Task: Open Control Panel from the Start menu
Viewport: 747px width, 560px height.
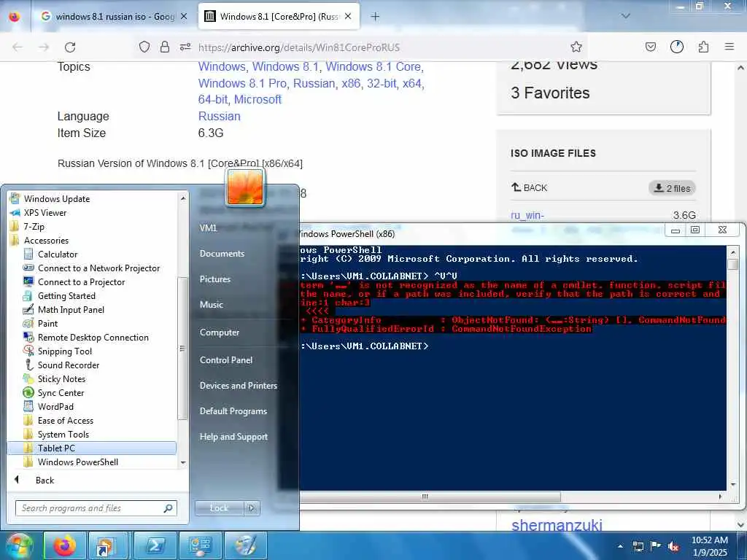Action: point(226,360)
